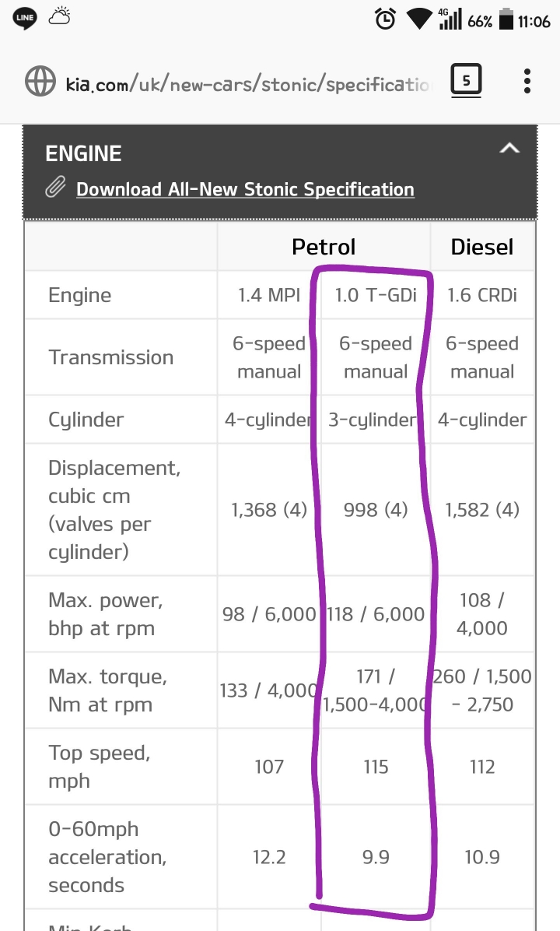Tap the ENGINE section header title
Viewport: 560px width, 931px height.
coord(83,153)
